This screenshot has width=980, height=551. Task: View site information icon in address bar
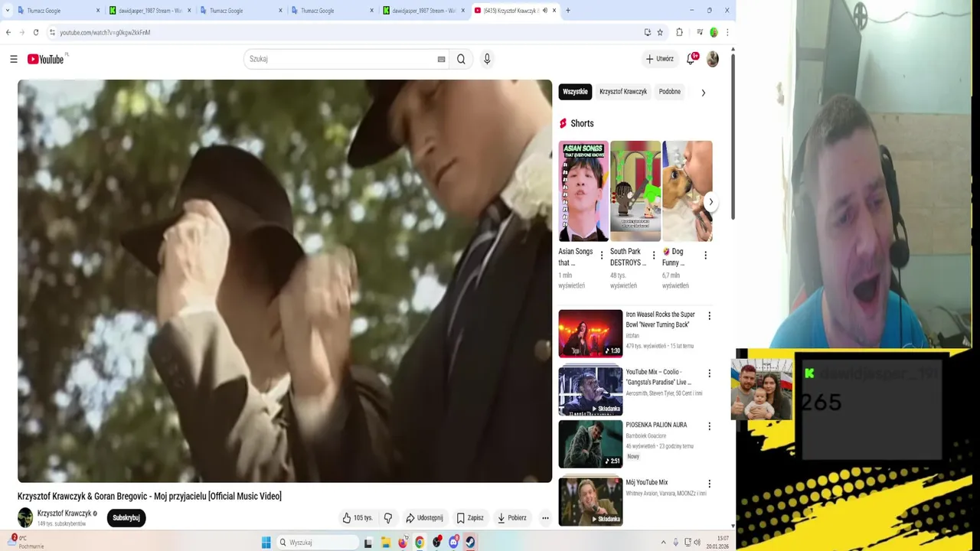(x=52, y=32)
